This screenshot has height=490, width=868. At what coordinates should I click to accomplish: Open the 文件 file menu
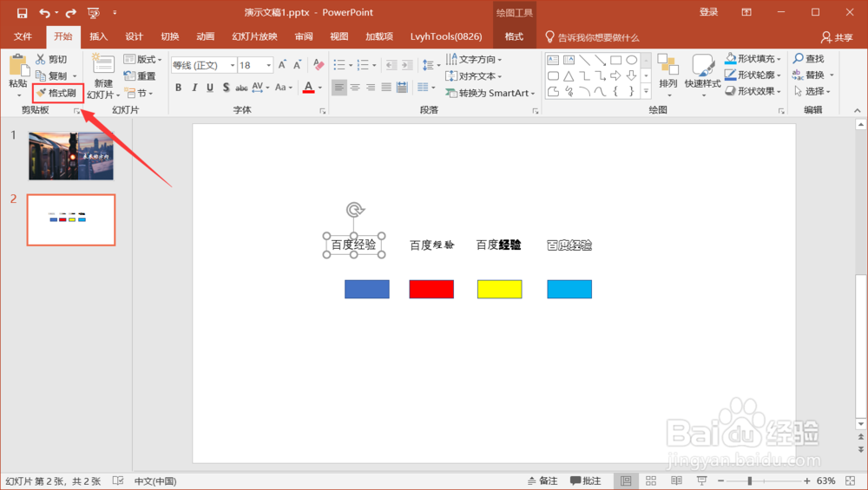point(23,36)
